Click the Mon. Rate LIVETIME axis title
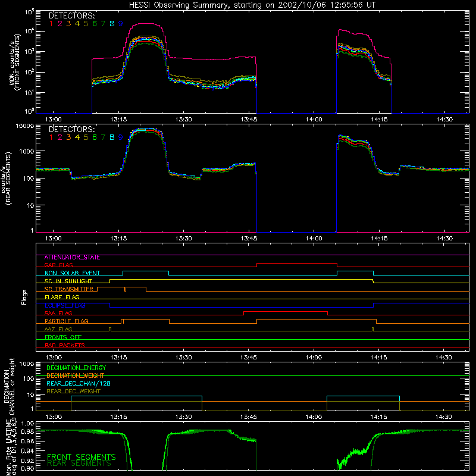The image size is (476, 476). tap(11, 447)
